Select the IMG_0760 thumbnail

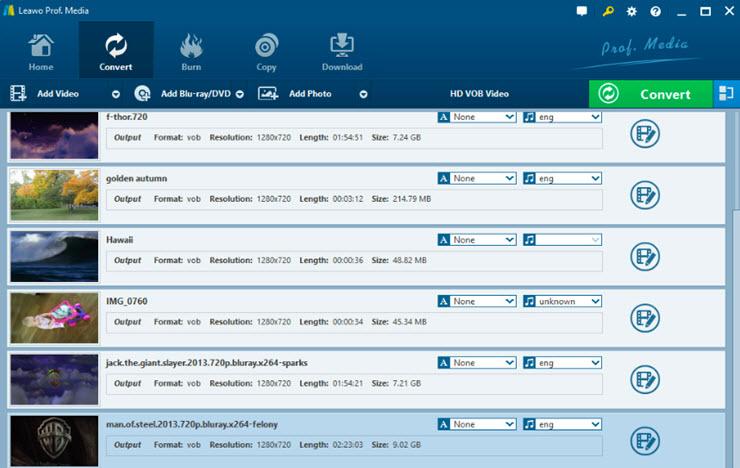point(54,318)
